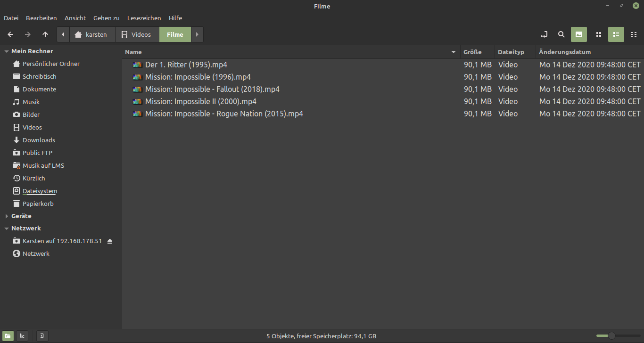644x343 pixels.
Task: Switch to icon grid view
Action: pos(599,34)
